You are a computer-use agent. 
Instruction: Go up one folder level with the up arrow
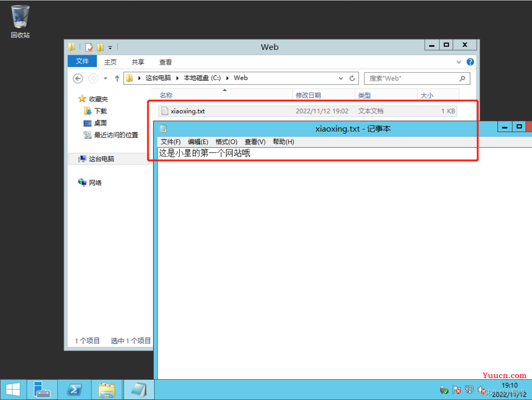click(117, 79)
